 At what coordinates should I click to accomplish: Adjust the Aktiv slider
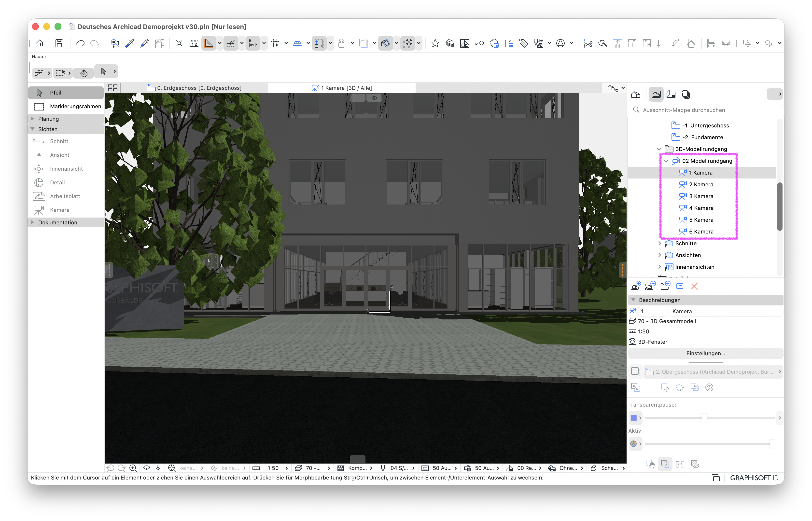772,444
